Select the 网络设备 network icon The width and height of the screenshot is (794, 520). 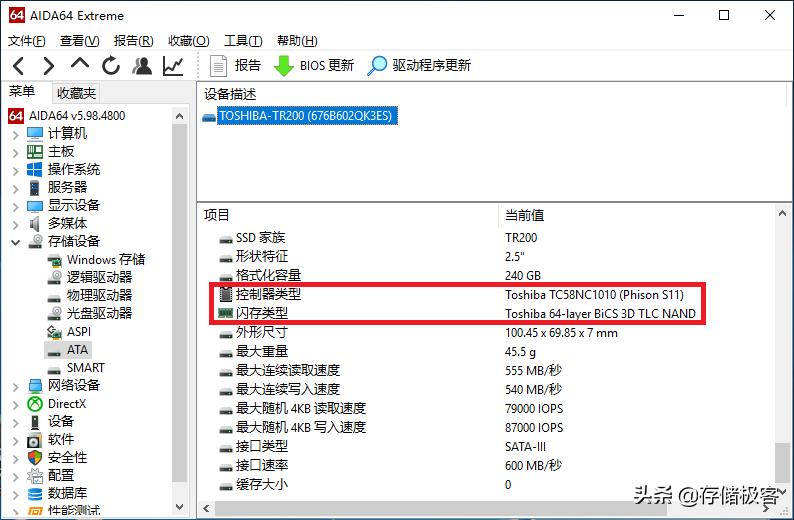[35, 385]
